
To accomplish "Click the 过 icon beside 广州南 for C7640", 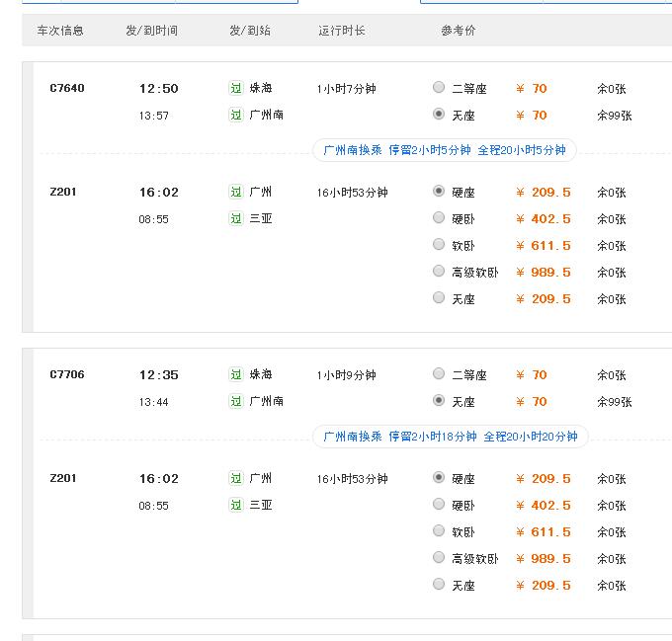I will pyautogui.click(x=236, y=115).
